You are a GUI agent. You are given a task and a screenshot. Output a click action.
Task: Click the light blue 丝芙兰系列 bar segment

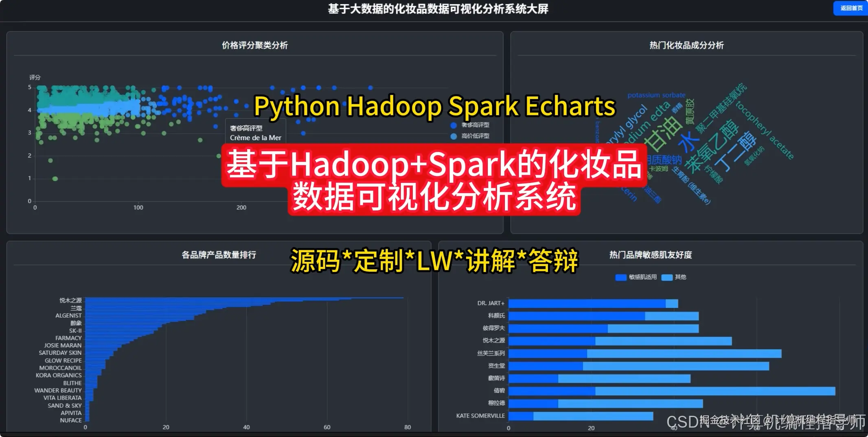[x=684, y=354]
